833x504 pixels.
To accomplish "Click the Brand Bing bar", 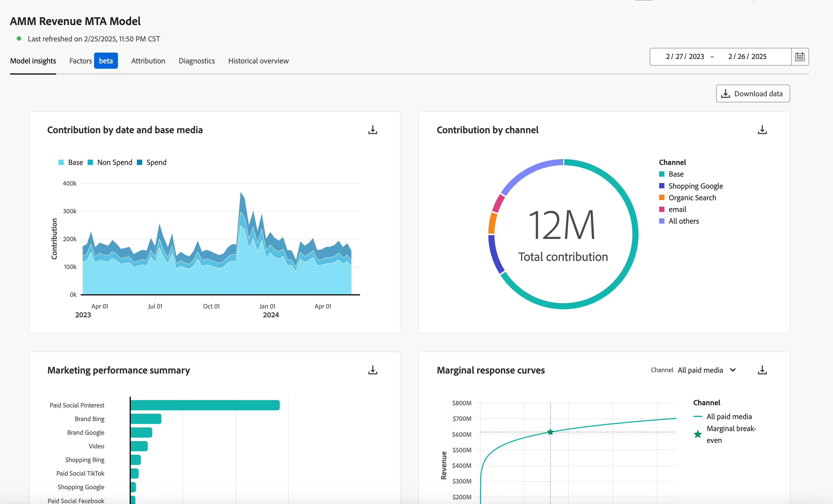I will click(146, 419).
